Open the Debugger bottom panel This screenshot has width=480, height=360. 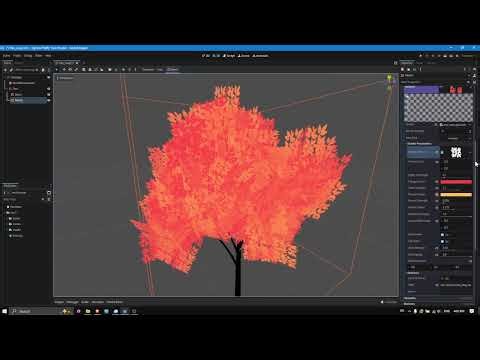point(72,302)
